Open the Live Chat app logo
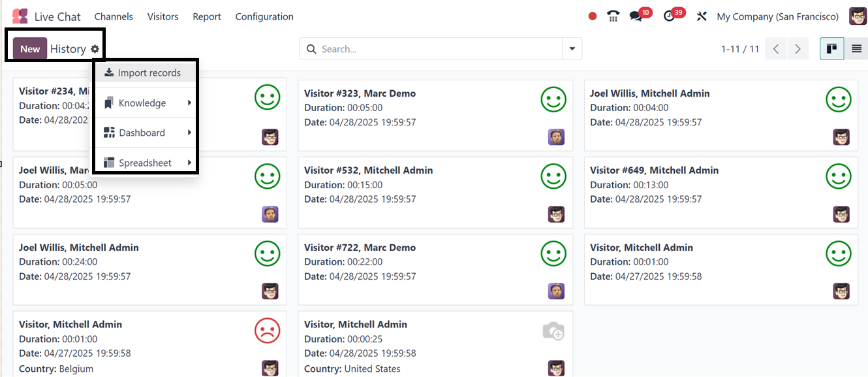This screenshot has width=868, height=377. click(x=20, y=16)
